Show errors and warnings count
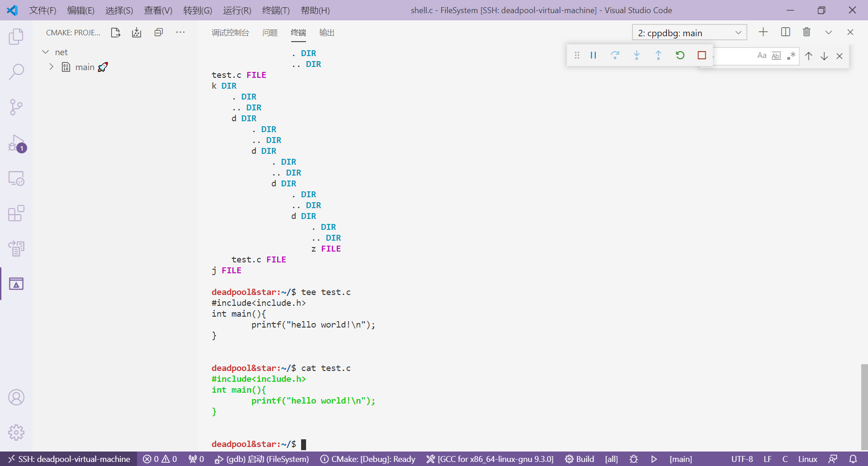The image size is (868, 466). click(160, 459)
